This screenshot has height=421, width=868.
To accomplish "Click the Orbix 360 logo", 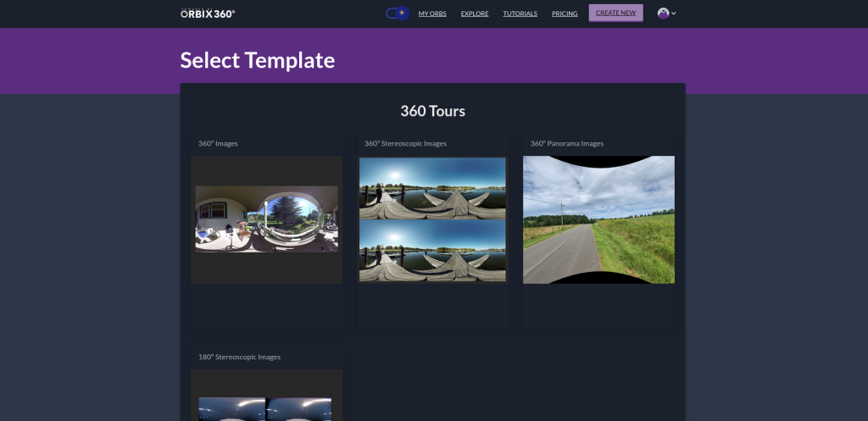I will [208, 14].
